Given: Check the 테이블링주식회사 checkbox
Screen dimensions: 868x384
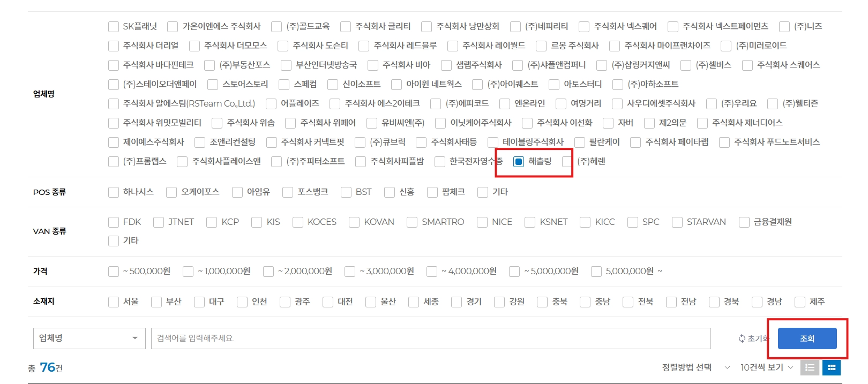Looking at the screenshot, I should click(493, 142).
